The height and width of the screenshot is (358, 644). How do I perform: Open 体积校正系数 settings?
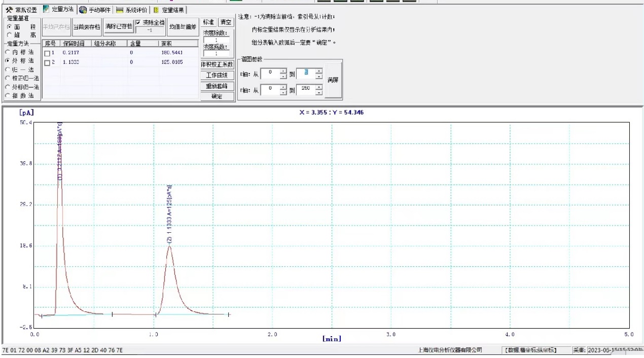click(x=218, y=64)
